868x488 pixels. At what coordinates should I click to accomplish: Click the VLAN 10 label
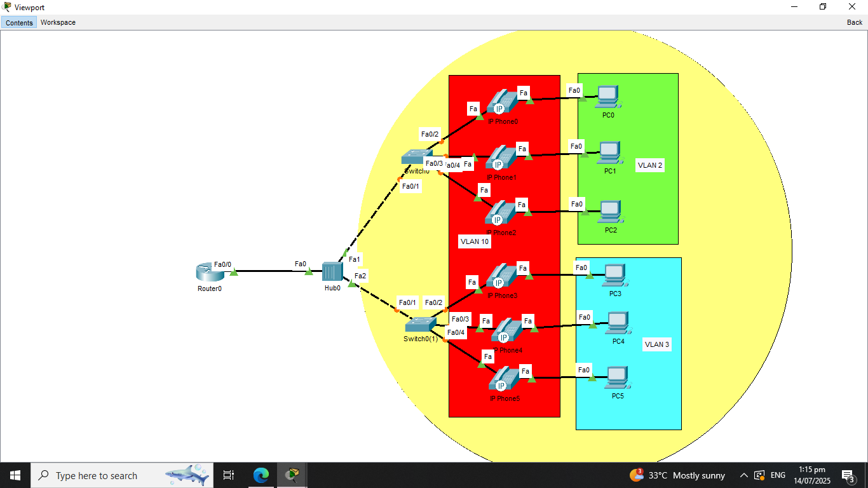pos(475,241)
